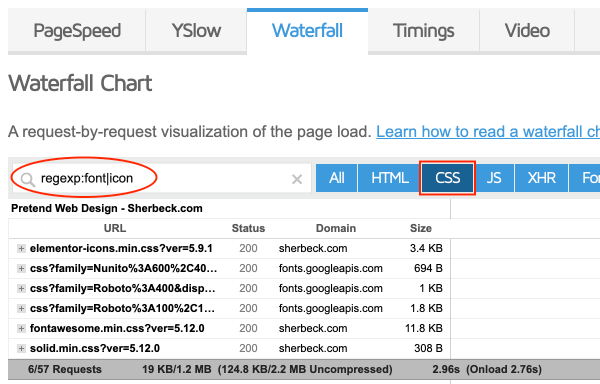Select the elementor-icons.min.css?ver=5.9.1 URL
The image size is (600, 384).
pyautogui.click(x=121, y=249)
